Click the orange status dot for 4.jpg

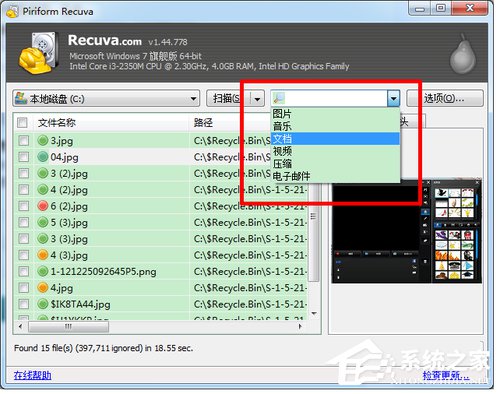pos(43,288)
